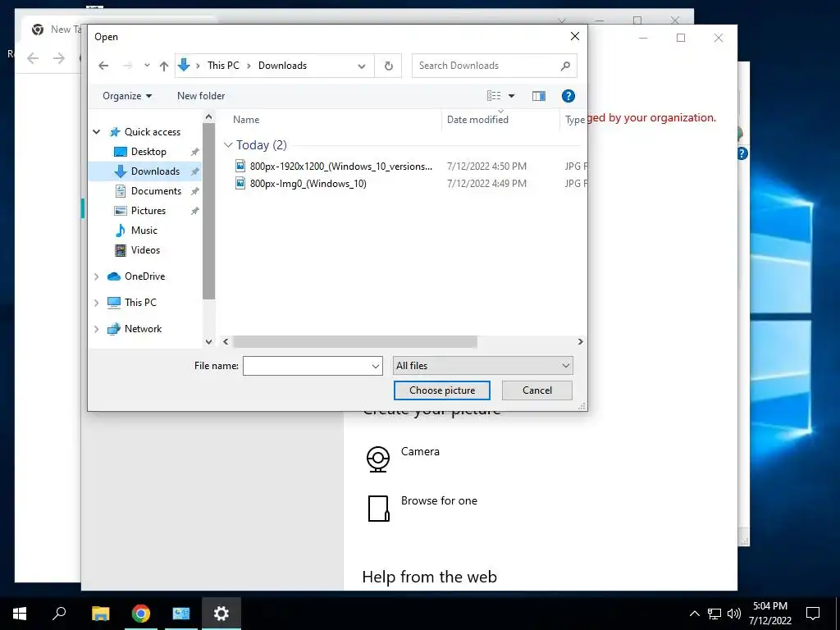Viewport: 840px width, 630px height.
Task: Create a New folder
Action: 201,96
